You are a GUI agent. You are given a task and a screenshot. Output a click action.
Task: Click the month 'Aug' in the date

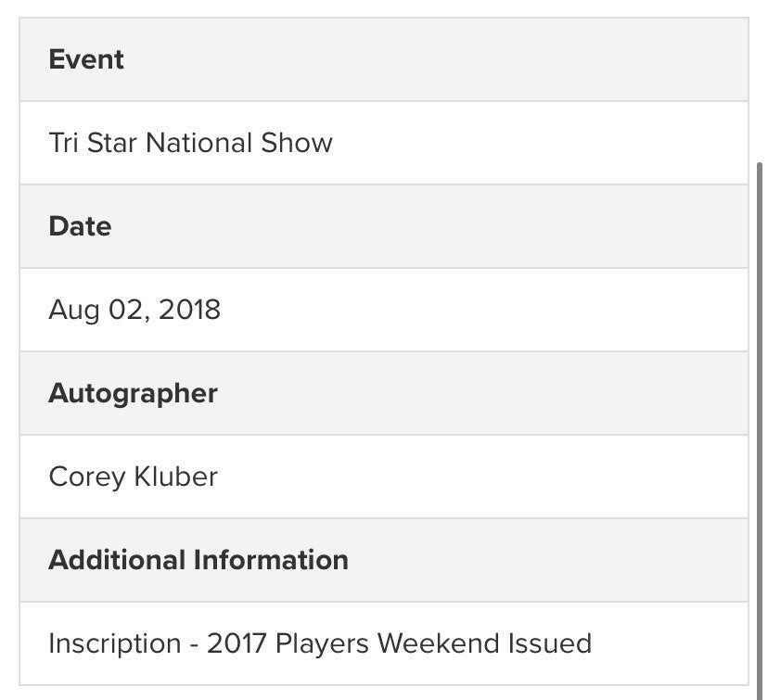coord(74,311)
